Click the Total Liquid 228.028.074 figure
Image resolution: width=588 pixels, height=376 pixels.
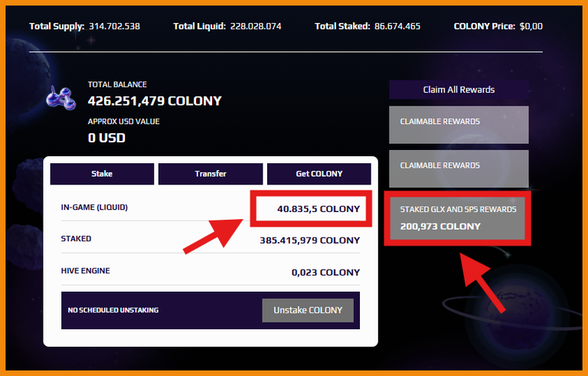(256, 26)
